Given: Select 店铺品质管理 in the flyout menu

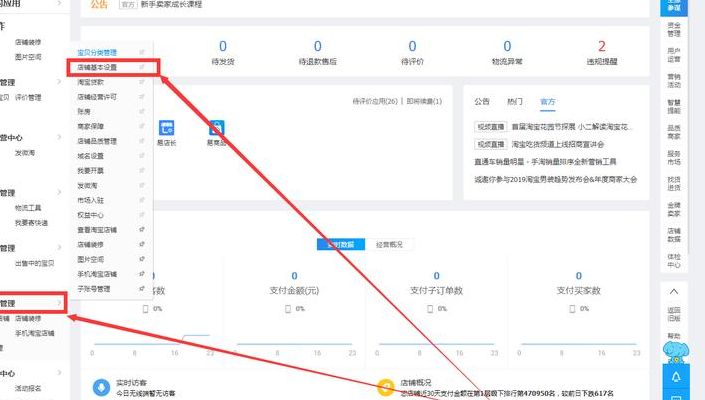Looking at the screenshot, I should coord(97,141).
